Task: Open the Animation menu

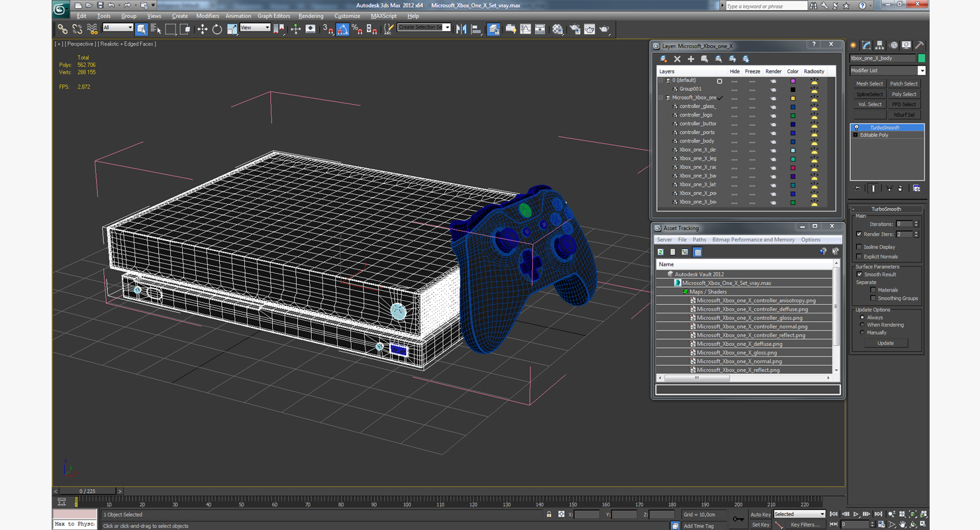Action: [x=238, y=16]
